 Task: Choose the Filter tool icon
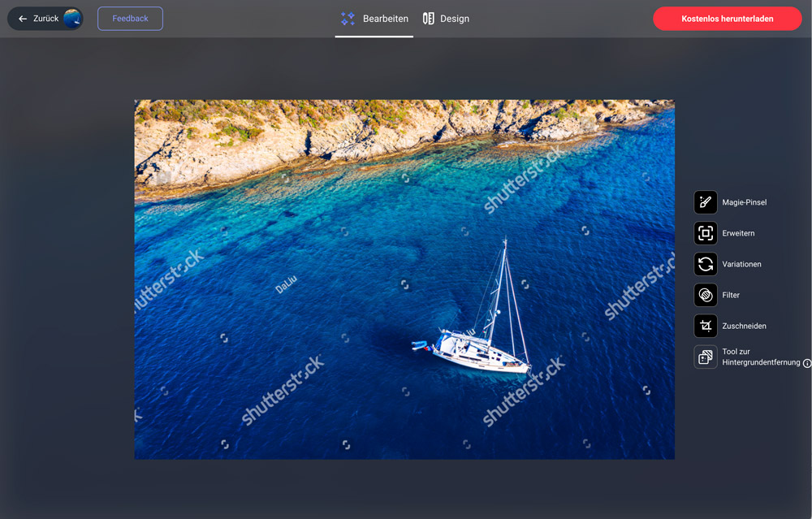pos(705,295)
